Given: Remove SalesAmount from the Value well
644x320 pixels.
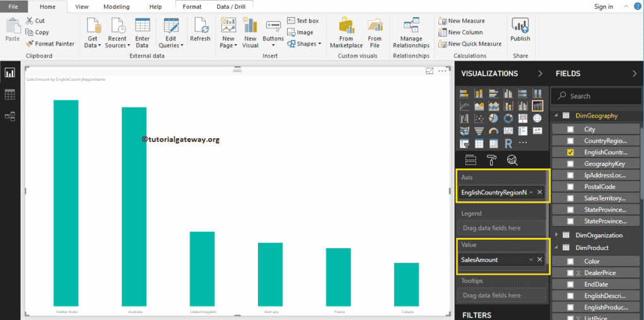Looking at the screenshot, I should [x=540, y=259].
